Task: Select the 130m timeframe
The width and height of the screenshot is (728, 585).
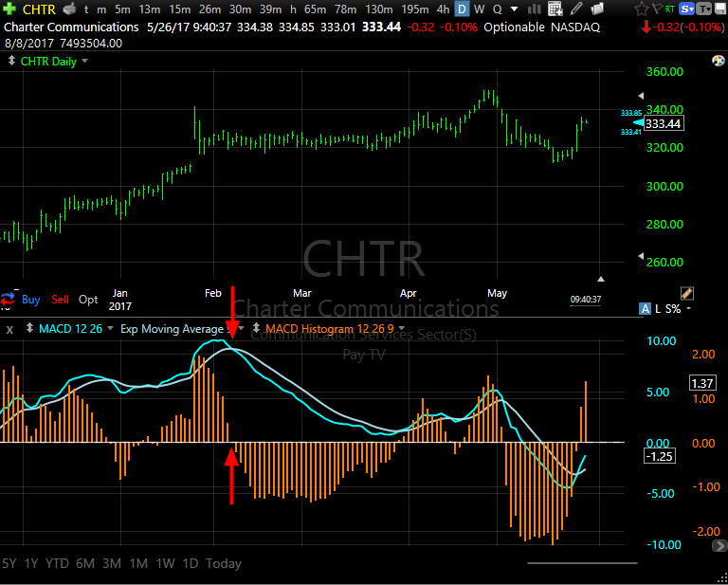Action: (379, 9)
